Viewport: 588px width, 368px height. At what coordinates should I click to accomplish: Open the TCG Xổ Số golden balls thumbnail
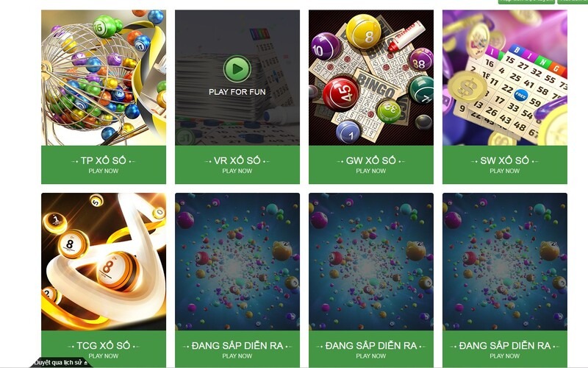click(x=104, y=262)
